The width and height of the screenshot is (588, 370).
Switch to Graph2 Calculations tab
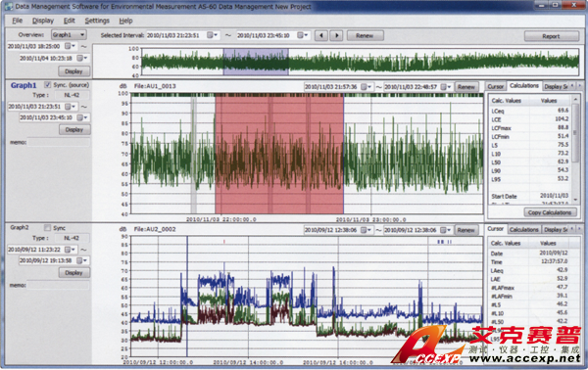524,230
